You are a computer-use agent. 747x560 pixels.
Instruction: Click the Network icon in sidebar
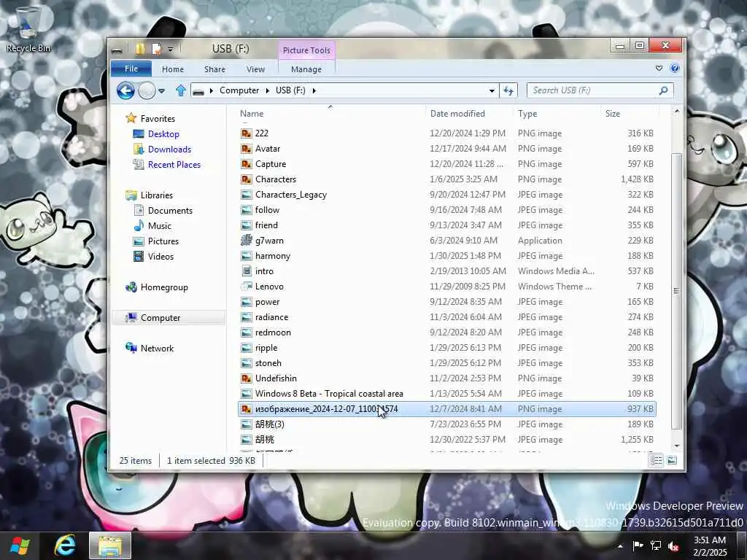coord(131,348)
